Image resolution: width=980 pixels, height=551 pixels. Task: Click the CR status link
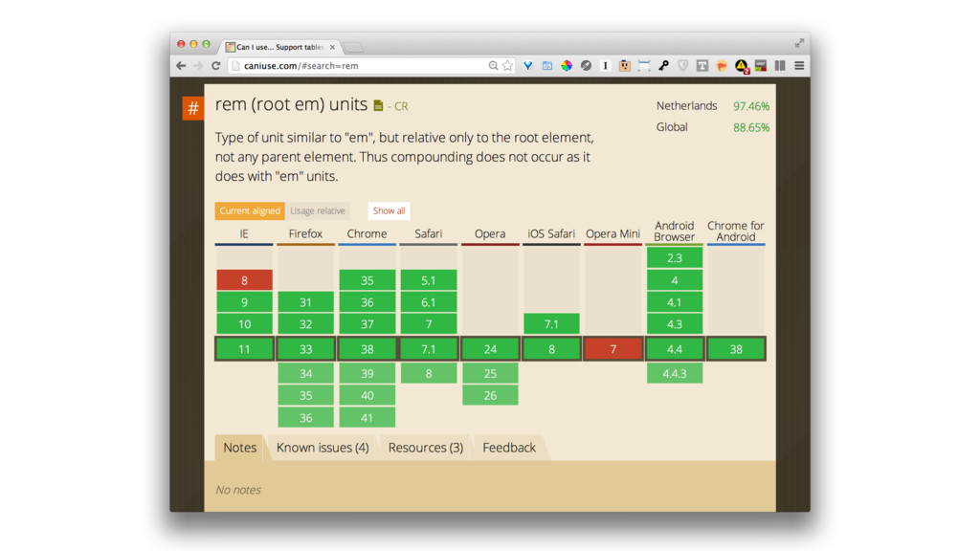tap(401, 106)
